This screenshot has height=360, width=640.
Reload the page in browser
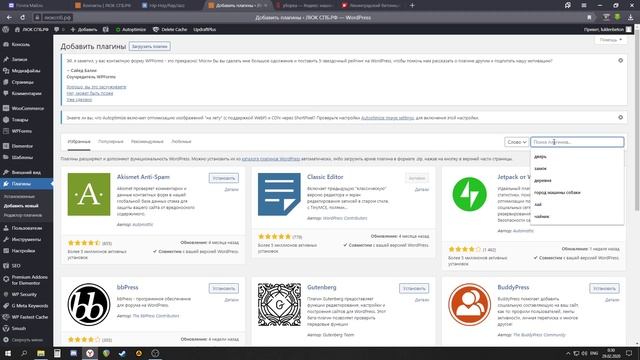pos(22,18)
